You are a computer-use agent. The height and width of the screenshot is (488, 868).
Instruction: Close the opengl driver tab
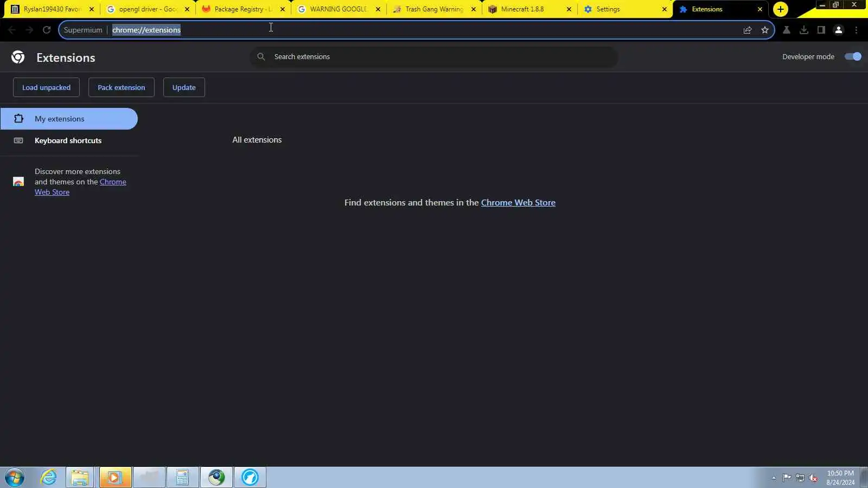pos(187,9)
